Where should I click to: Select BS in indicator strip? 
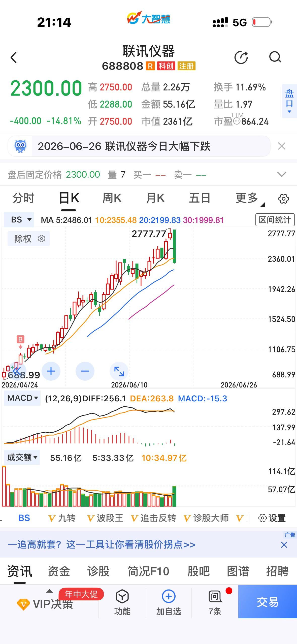click(x=24, y=518)
